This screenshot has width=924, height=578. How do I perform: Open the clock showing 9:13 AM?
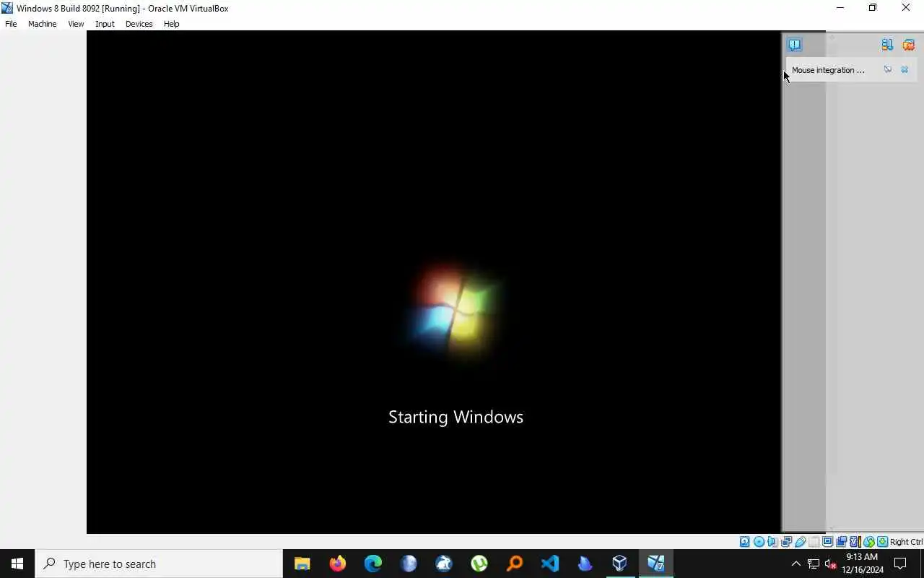pos(862,564)
